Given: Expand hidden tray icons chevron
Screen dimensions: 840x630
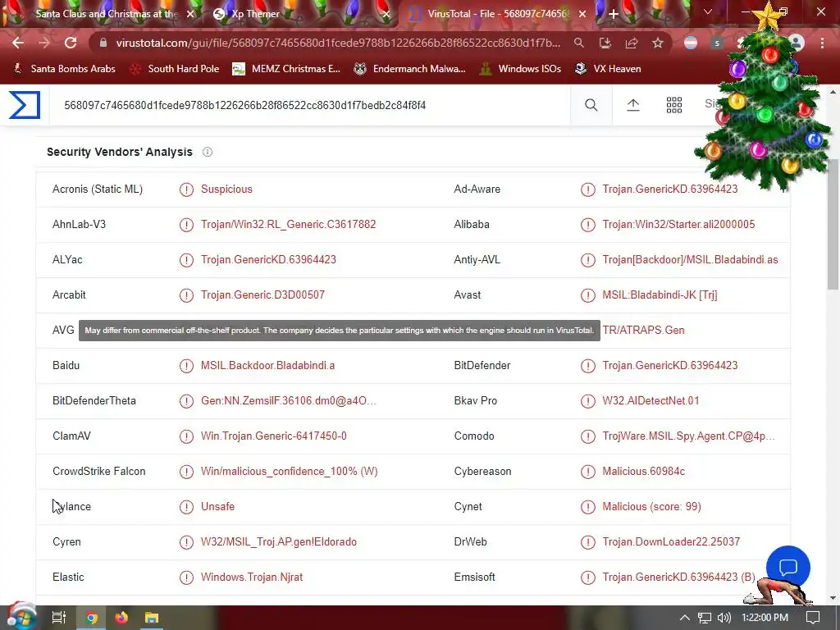Looking at the screenshot, I should click(685, 618).
